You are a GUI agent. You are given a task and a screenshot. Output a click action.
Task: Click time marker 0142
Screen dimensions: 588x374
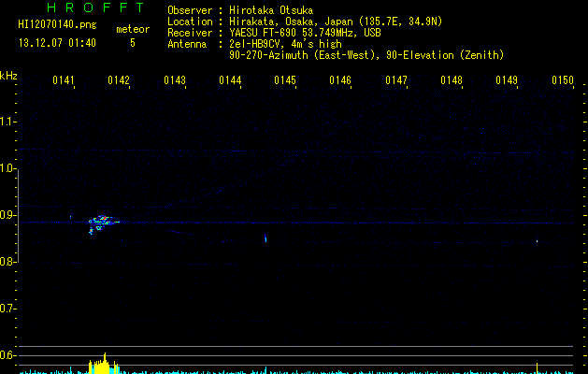[119, 80]
